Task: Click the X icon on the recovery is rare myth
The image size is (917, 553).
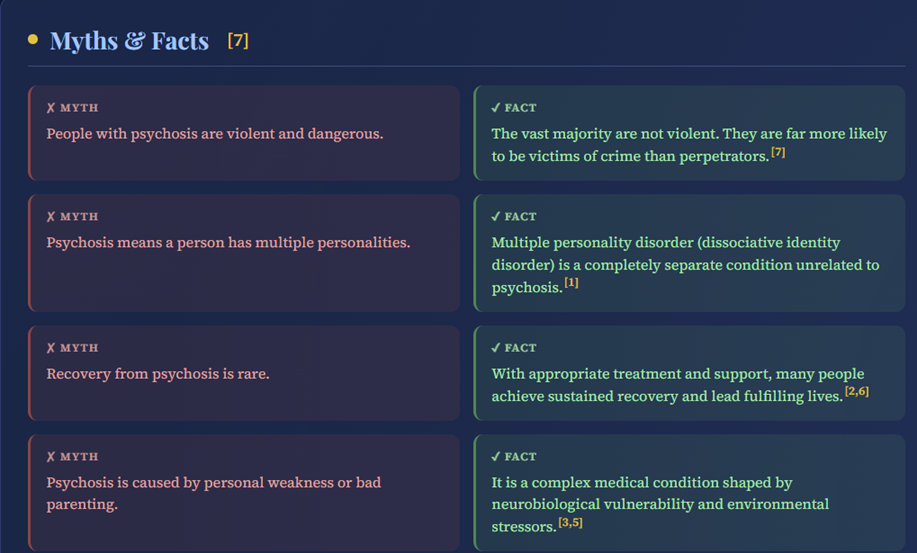Action: coord(50,349)
